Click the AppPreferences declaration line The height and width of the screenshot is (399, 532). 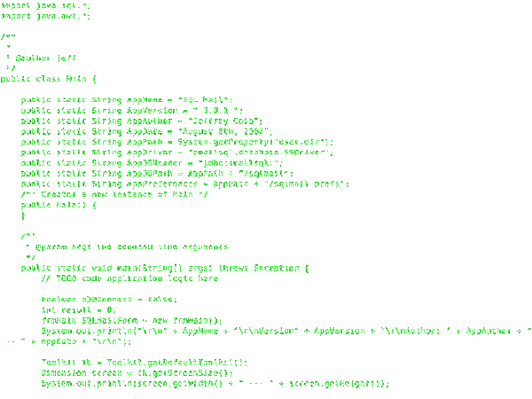click(x=185, y=184)
